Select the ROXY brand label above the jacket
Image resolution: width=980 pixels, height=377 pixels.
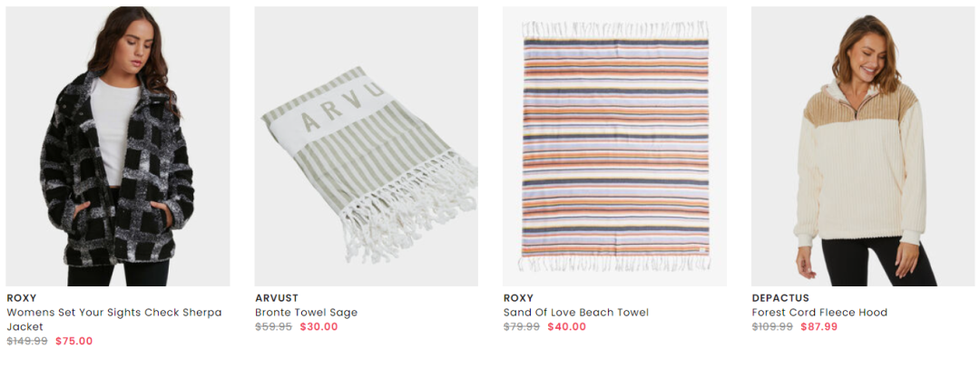[x=21, y=298]
